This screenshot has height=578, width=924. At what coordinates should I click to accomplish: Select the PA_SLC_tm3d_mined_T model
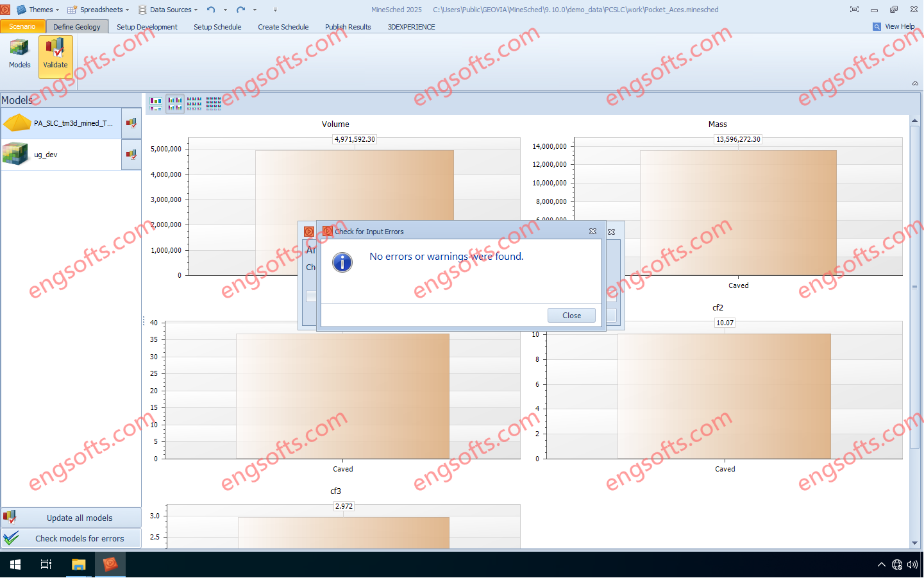coord(61,123)
